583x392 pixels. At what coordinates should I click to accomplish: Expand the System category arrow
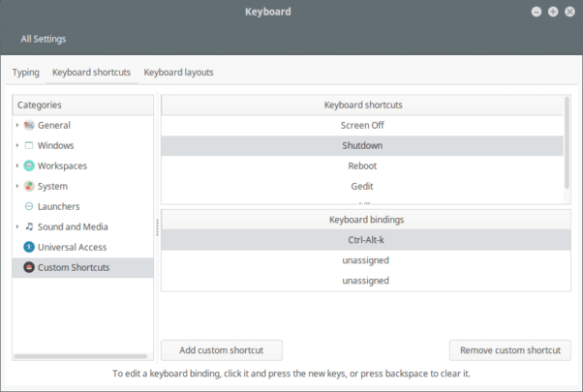pyautogui.click(x=17, y=186)
